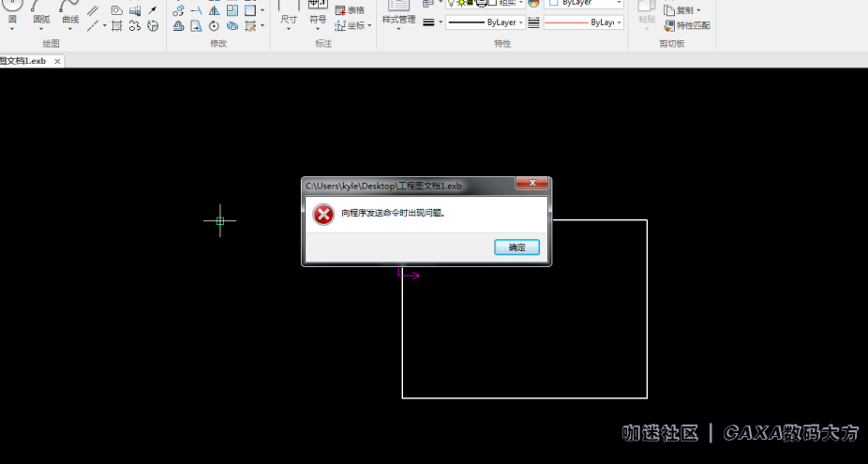Click the color wheel icon
The height and width of the screenshot is (464, 868).
[534, 4]
